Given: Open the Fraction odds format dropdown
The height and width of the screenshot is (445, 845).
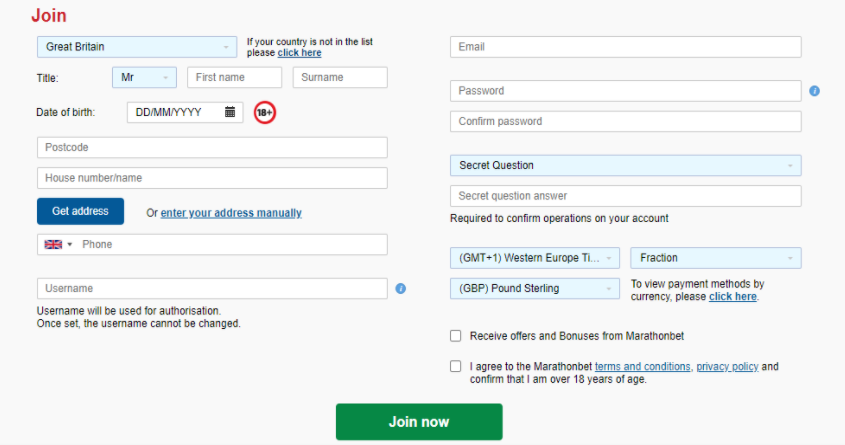Looking at the screenshot, I should tap(715, 258).
